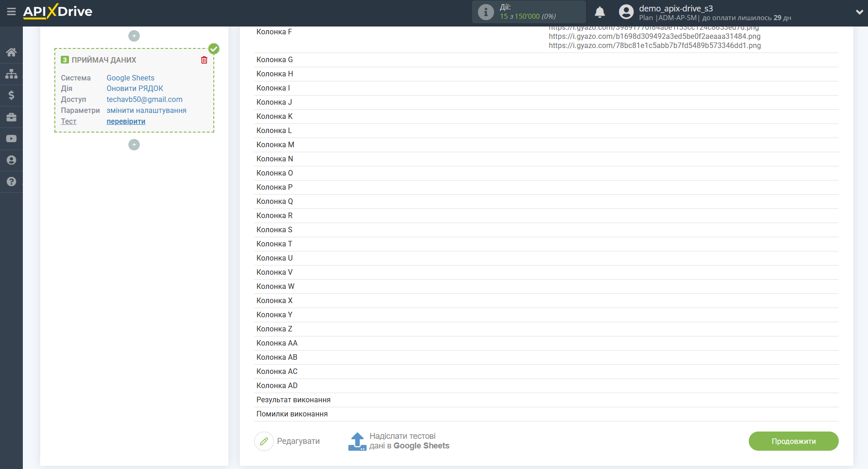
Task: Go to the home dashboard icon
Action: click(11, 52)
